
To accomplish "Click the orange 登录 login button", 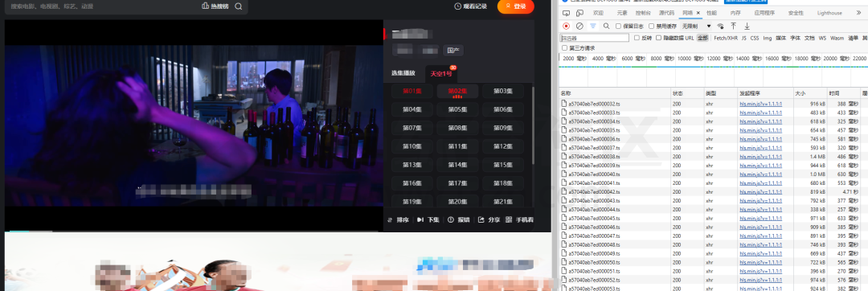I will tap(515, 6).
